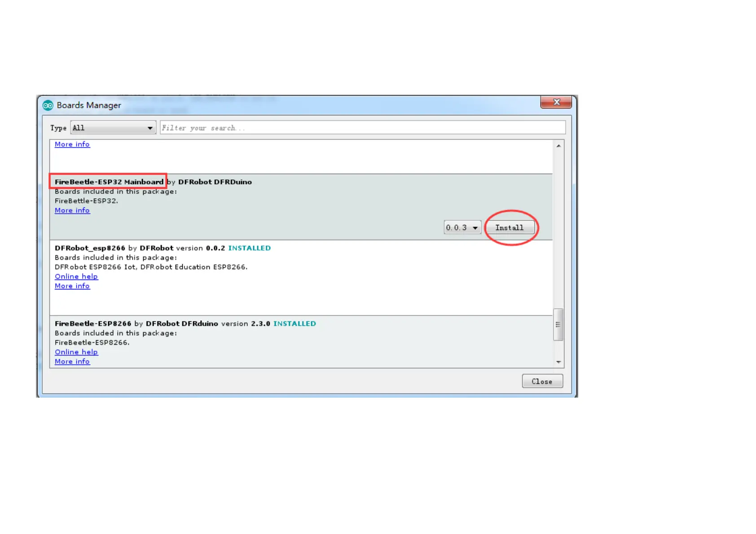Select the DFRobot_esp8266 package title

pyautogui.click(x=90, y=248)
